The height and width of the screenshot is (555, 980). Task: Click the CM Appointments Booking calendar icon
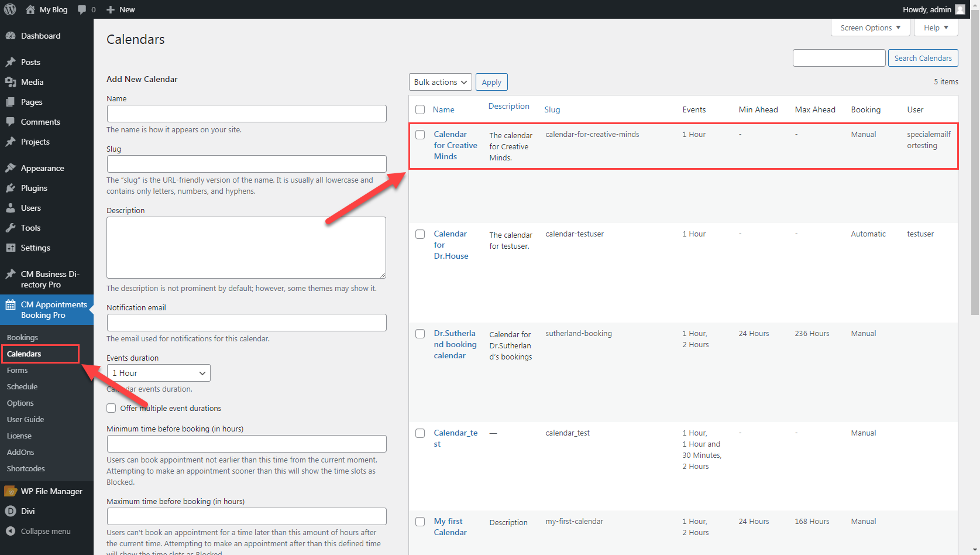(x=11, y=304)
